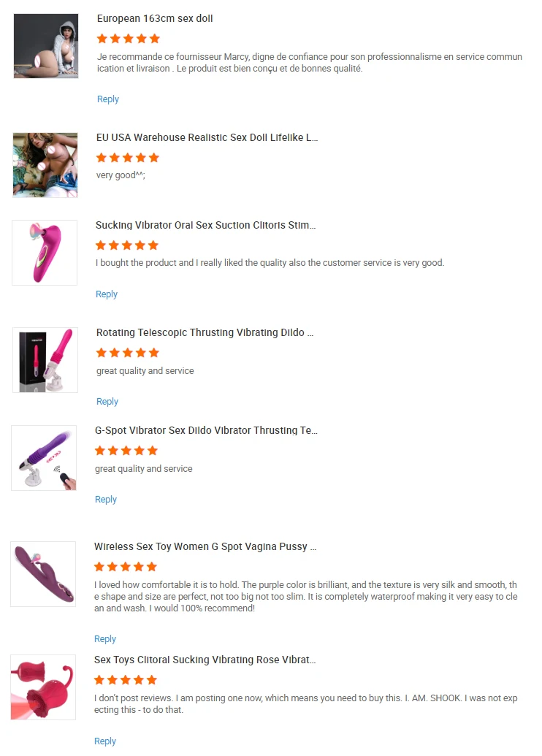
Task: Open the European 163cm product title
Action: pyautogui.click(x=155, y=18)
